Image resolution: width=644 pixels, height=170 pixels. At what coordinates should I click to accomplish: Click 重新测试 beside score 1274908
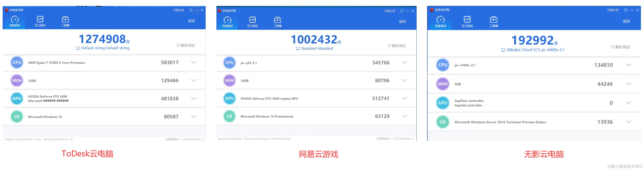(x=186, y=45)
